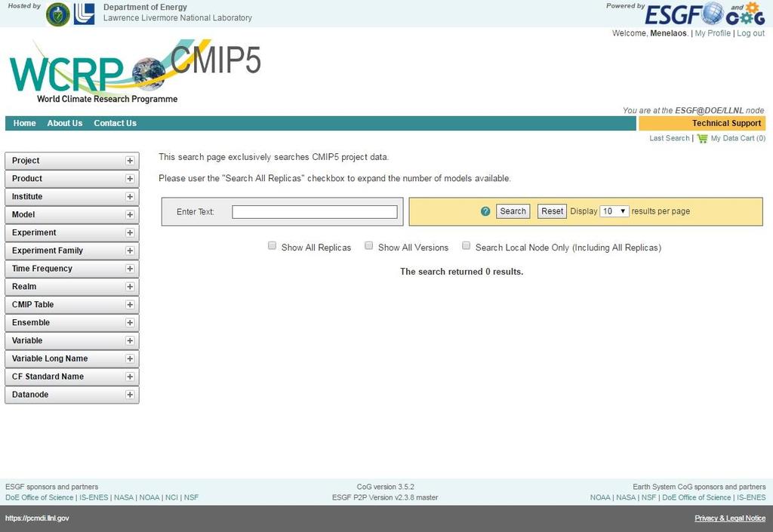The height and width of the screenshot is (532, 773).
Task: Open IS-ENES link under ESGF sponsors
Action: (x=94, y=497)
